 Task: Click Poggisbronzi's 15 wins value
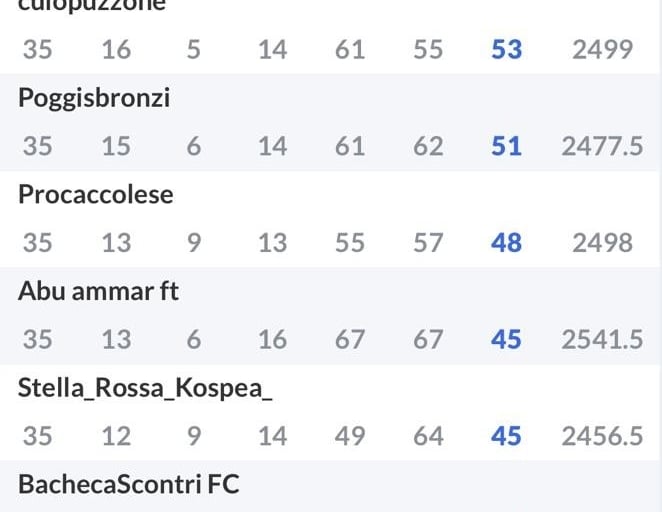pyautogui.click(x=116, y=146)
